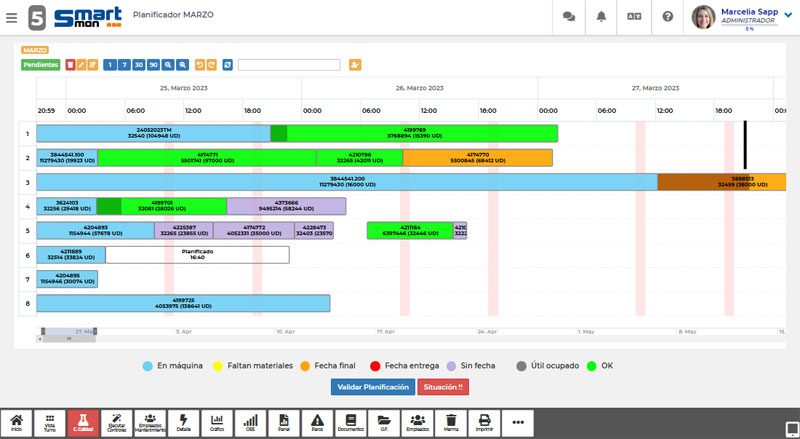The height and width of the screenshot is (439, 800).
Task: Click the red delete trash icon in planner toolbar
Action: (69, 65)
